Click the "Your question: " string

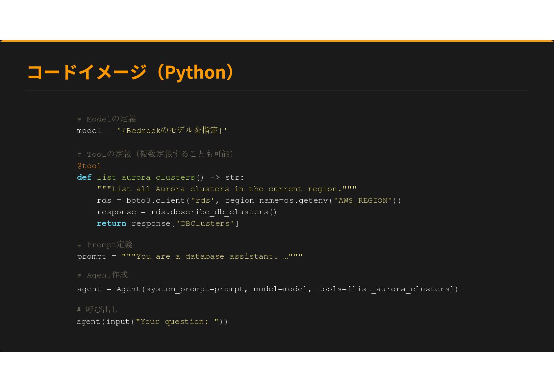tap(177, 322)
